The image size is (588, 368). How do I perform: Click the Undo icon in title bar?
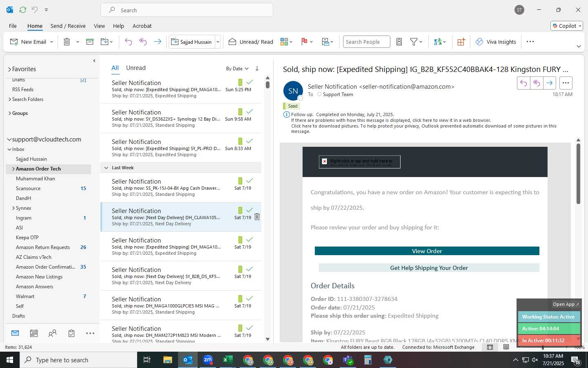pyautogui.click(x=35, y=10)
